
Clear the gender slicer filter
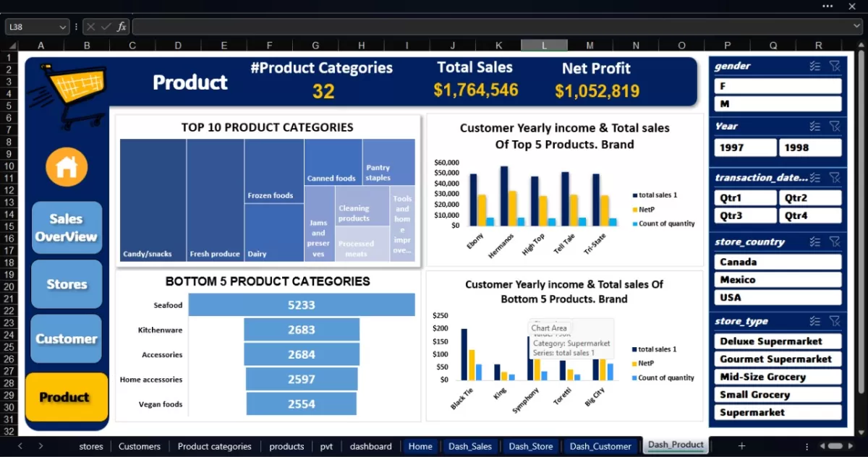(834, 66)
